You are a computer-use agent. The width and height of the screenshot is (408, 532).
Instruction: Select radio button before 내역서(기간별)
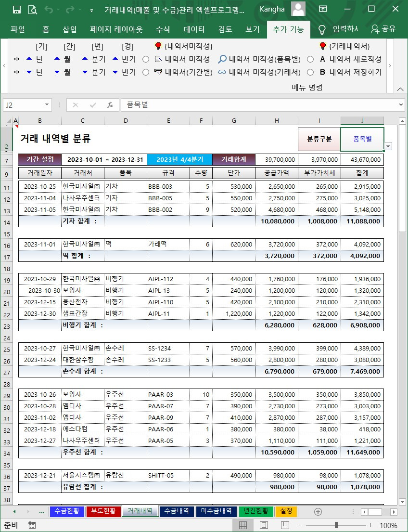coord(146,72)
